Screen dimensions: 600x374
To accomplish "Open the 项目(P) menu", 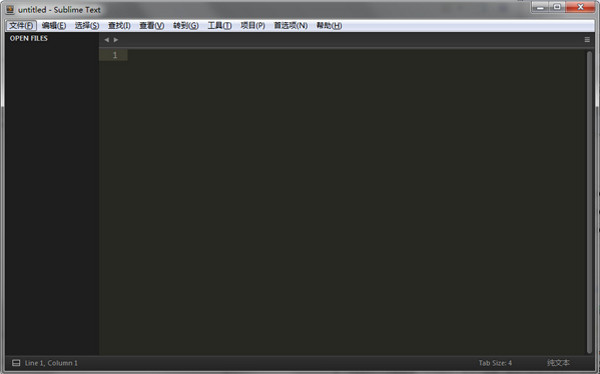I will (253, 26).
